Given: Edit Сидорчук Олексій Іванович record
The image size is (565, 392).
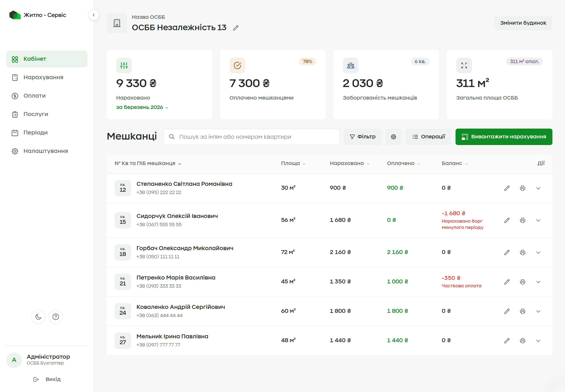Looking at the screenshot, I should pos(507,220).
